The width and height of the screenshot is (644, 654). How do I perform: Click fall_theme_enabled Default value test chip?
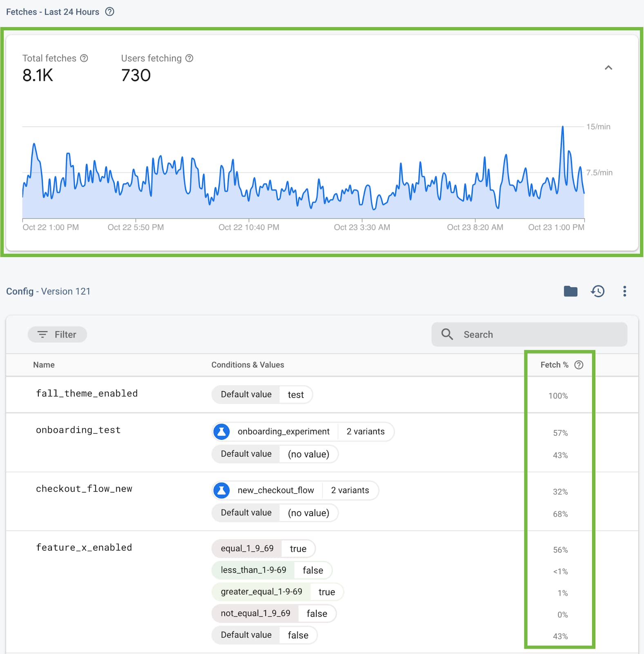tap(262, 394)
